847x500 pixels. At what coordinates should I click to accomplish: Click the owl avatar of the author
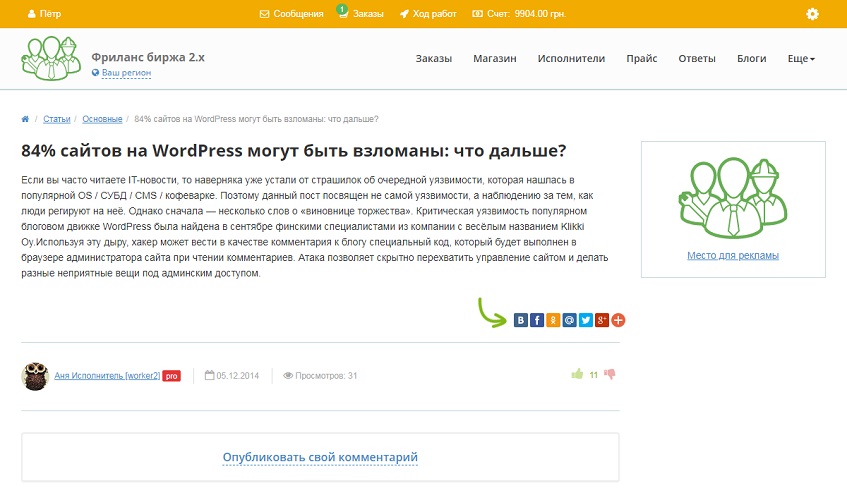point(35,376)
